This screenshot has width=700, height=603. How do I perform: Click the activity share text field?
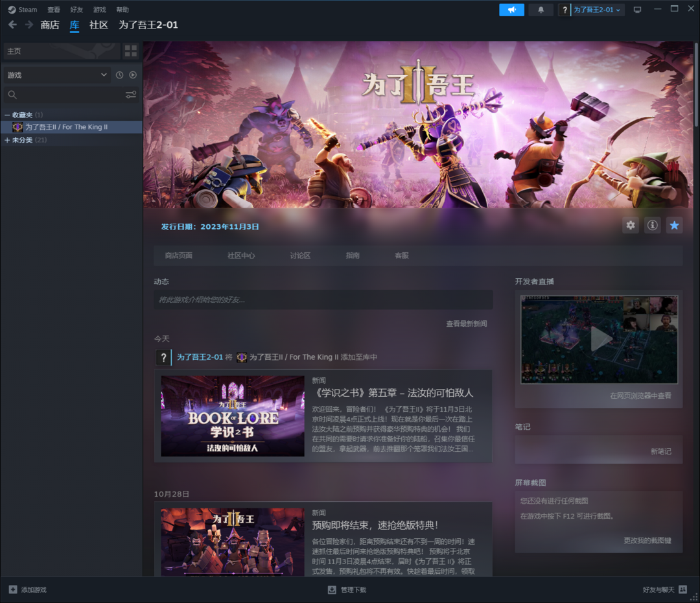(323, 300)
